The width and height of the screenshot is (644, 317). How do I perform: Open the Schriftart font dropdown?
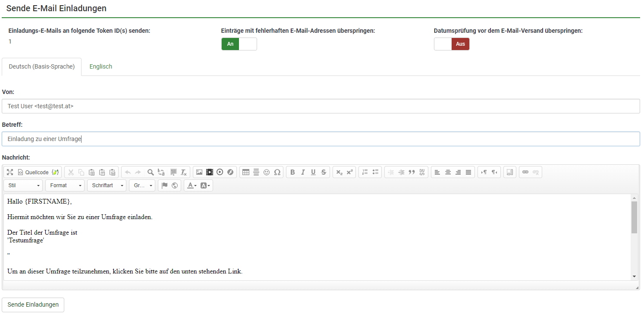point(107,185)
